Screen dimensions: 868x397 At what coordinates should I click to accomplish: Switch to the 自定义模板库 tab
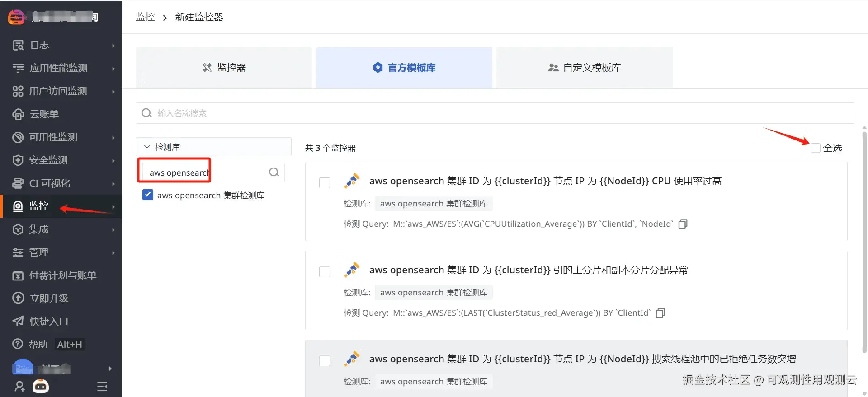(x=585, y=68)
